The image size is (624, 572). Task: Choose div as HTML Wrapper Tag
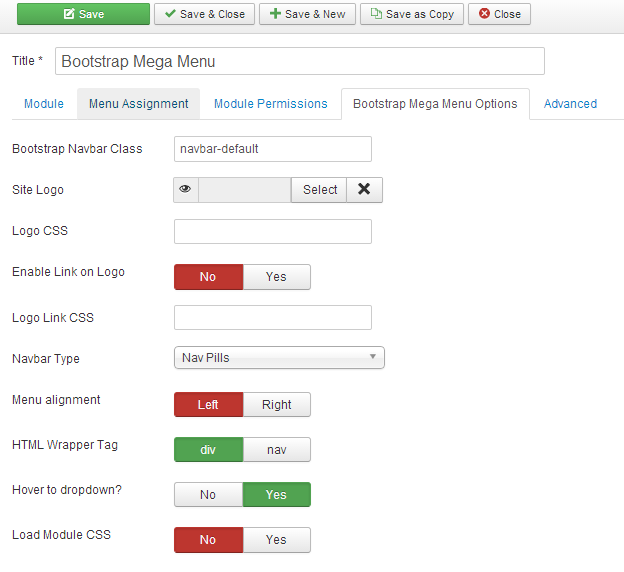208,449
